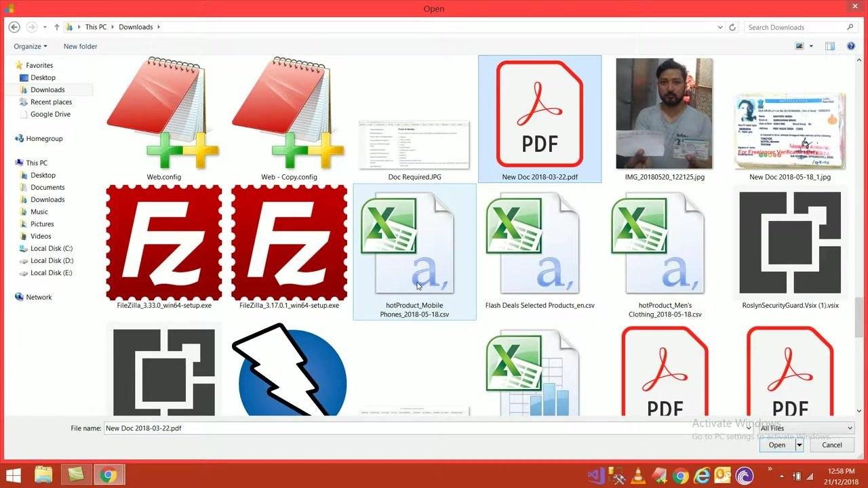Viewport: 868px width, 488px height.
Task: Open Pictures under This PC
Action: (x=42, y=224)
